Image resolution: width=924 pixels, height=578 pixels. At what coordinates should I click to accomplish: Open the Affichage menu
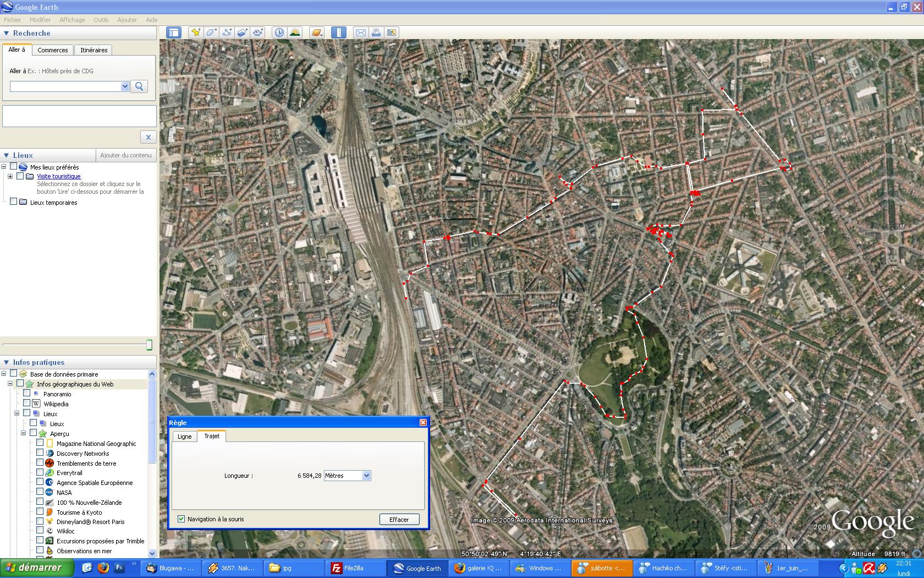coord(72,20)
